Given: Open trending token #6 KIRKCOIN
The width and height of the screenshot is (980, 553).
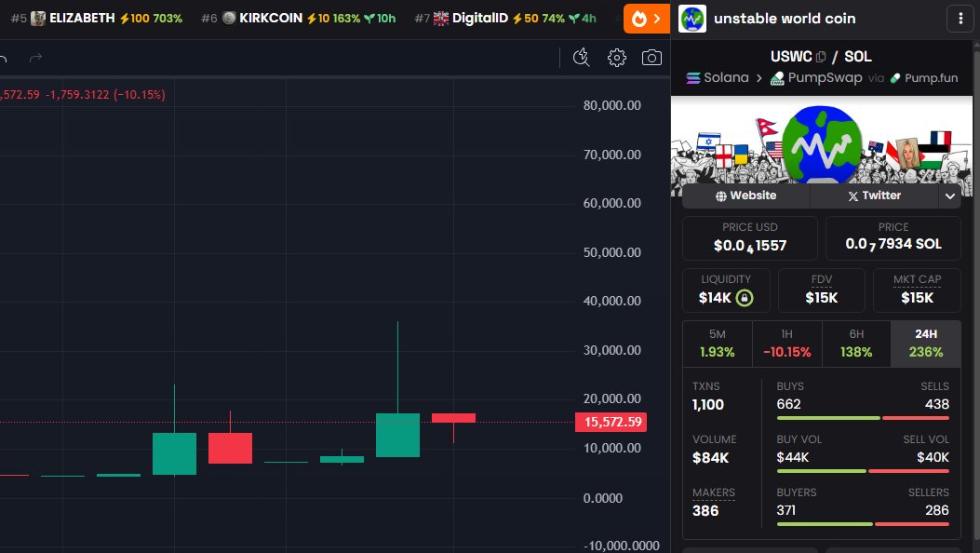Looking at the screenshot, I should tap(298, 19).
